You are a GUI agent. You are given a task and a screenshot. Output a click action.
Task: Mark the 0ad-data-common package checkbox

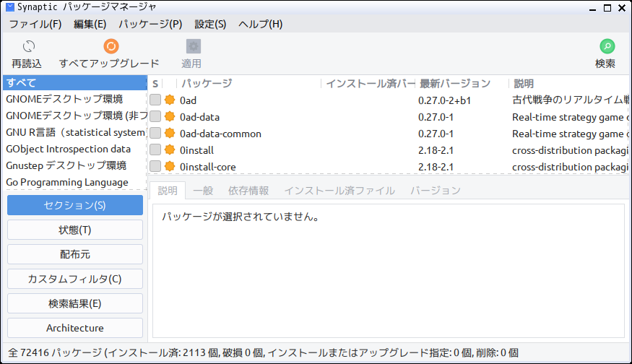pos(155,134)
